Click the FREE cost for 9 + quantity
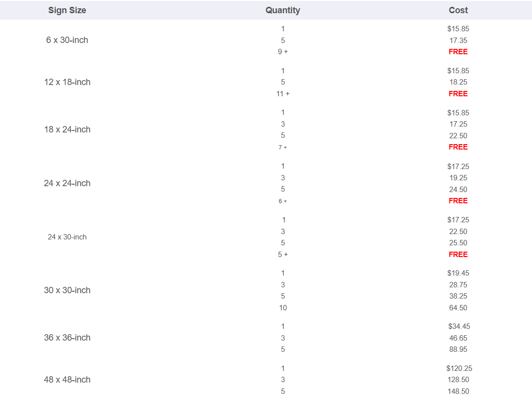Screen dimensions: 532x409 pos(458,51)
